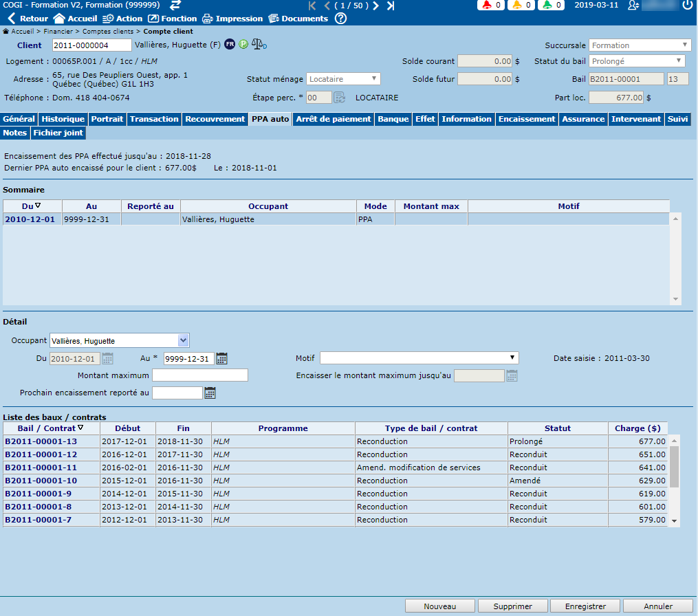
Task: Open the Impression menu
Action: click(232, 19)
